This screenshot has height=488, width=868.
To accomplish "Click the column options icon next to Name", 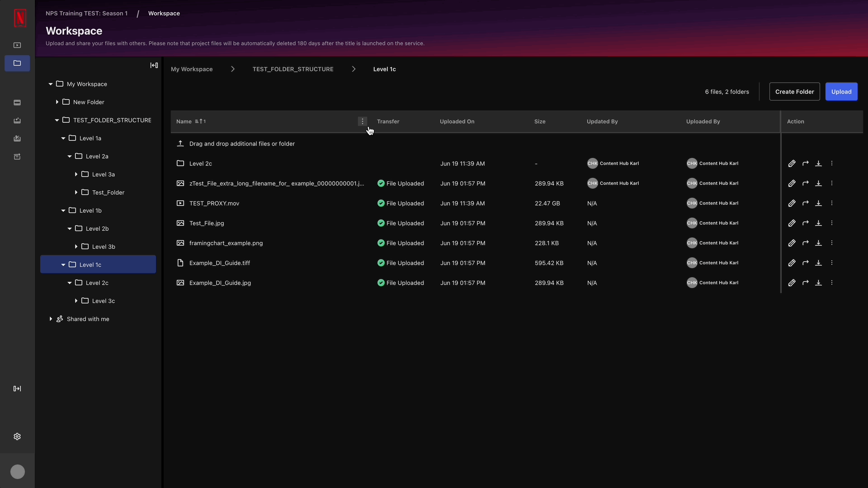I will click(363, 122).
